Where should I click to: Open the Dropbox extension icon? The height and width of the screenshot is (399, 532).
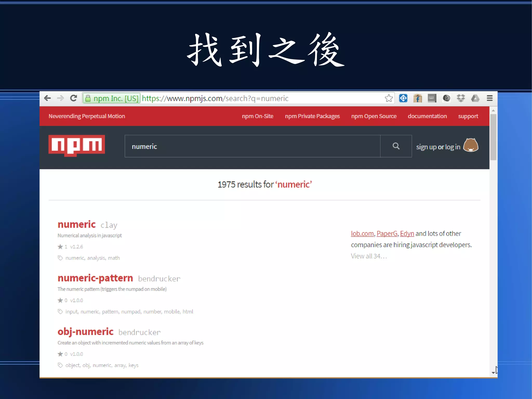(461, 98)
